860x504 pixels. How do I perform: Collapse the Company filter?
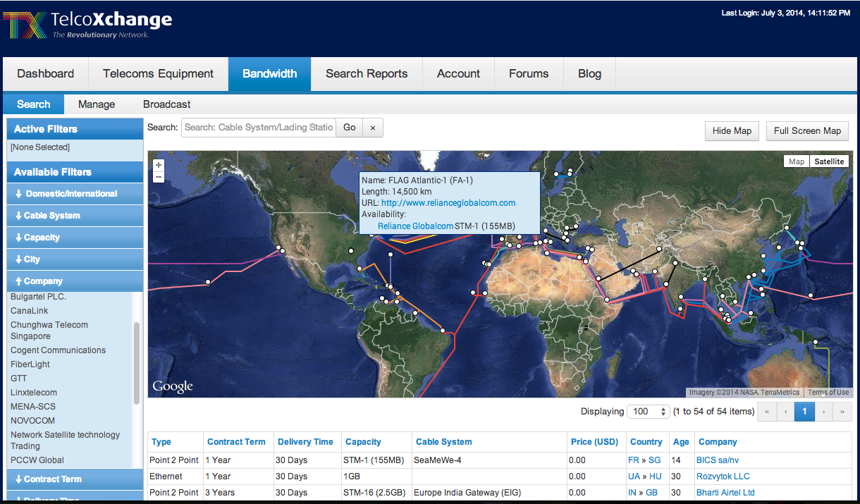[75, 281]
